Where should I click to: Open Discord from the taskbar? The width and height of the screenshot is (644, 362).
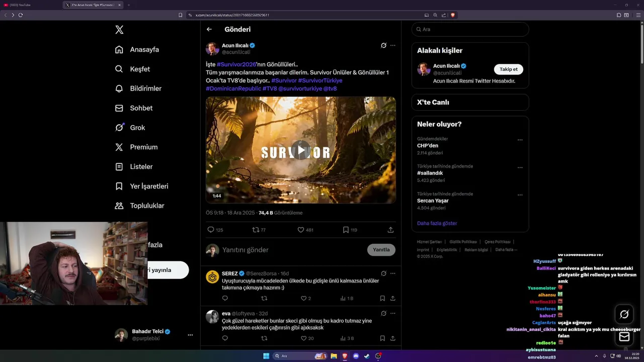click(x=356, y=356)
